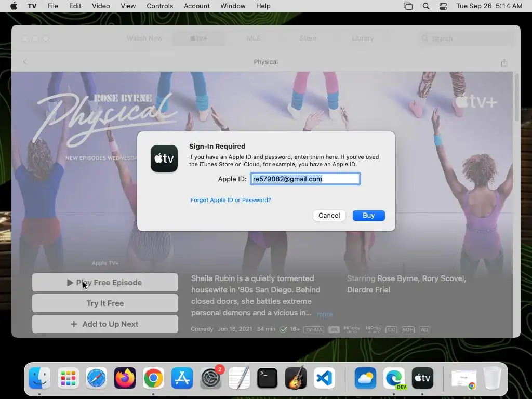Click the TV-MA rating badge

click(x=314, y=329)
